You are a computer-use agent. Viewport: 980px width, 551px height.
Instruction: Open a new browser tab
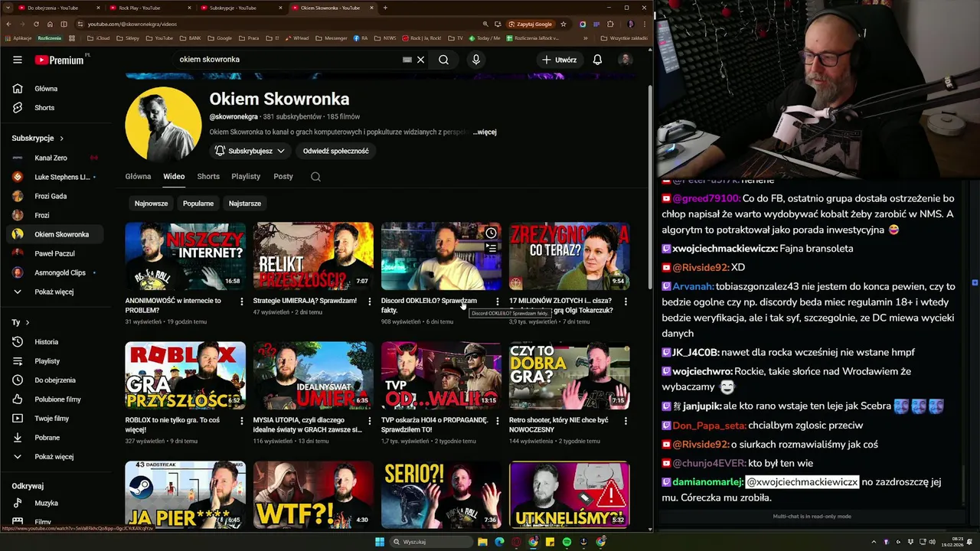(385, 8)
